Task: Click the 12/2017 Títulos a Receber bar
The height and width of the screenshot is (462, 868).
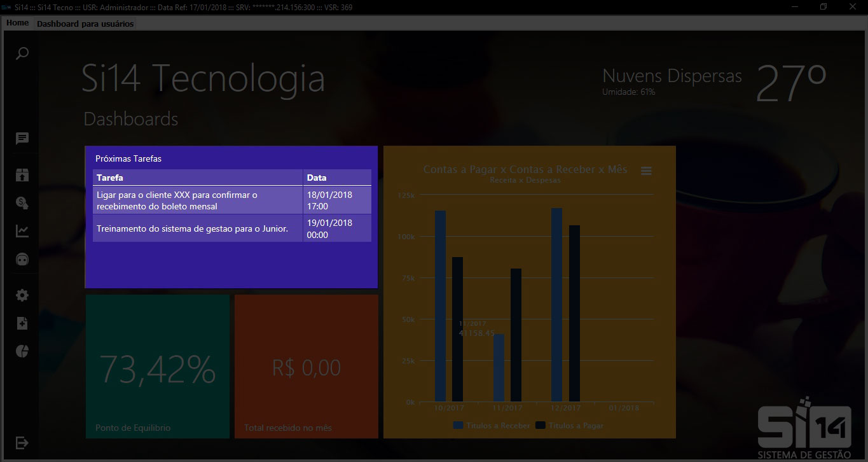Action: [x=556, y=305]
